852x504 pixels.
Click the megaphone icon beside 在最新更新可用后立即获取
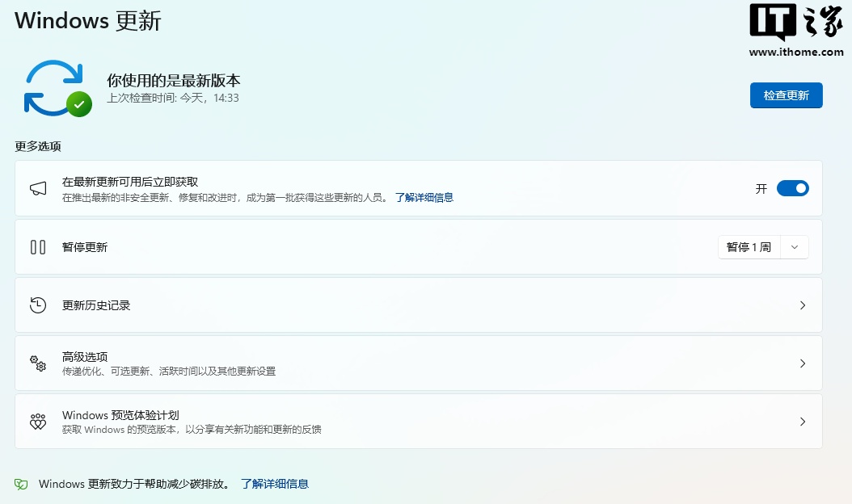(x=38, y=188)
